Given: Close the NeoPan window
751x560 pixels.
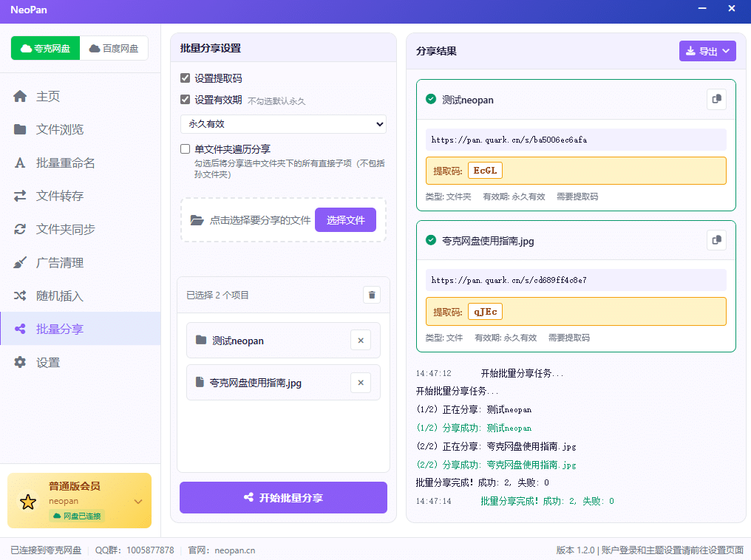Looking at the screenshot, I should click(731, 9).
